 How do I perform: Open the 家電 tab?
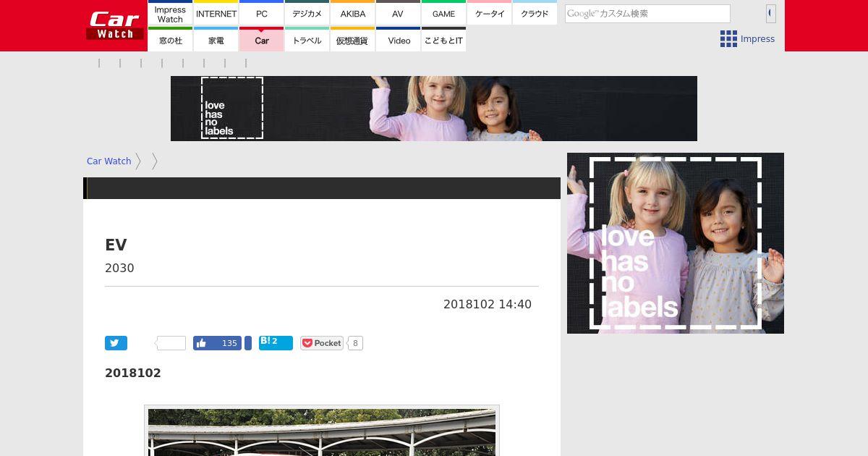(x=216, y=40)
